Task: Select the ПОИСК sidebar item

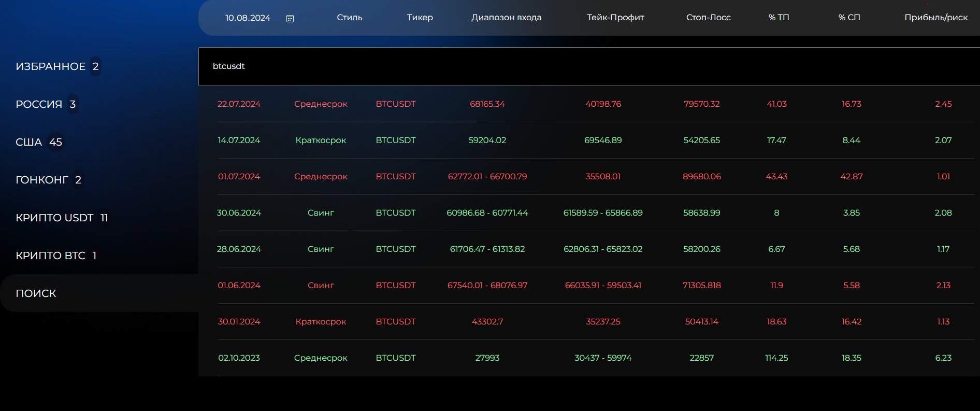Action: click(x=36, y=293)
